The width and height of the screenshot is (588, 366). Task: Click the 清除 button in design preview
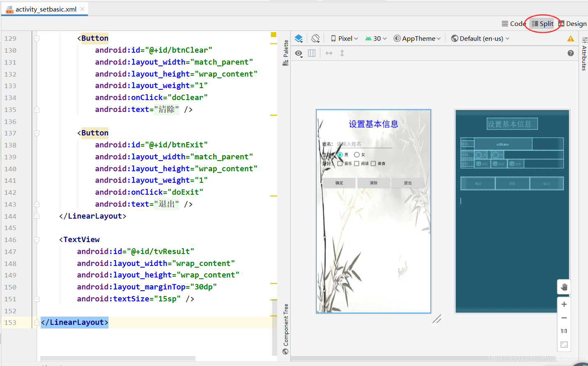point(373,183)
